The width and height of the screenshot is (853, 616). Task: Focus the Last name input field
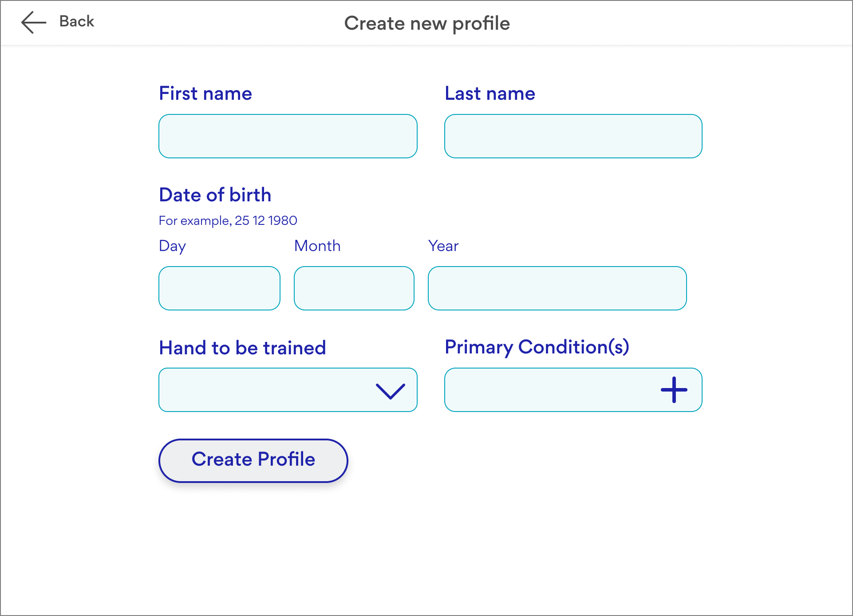click(573, 136)
